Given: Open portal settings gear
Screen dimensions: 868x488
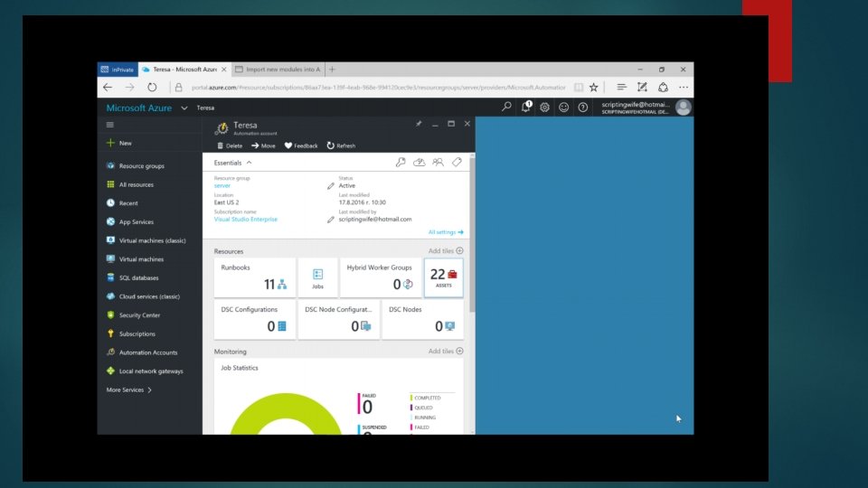Looking at the screenshot, I should [544, 108].
